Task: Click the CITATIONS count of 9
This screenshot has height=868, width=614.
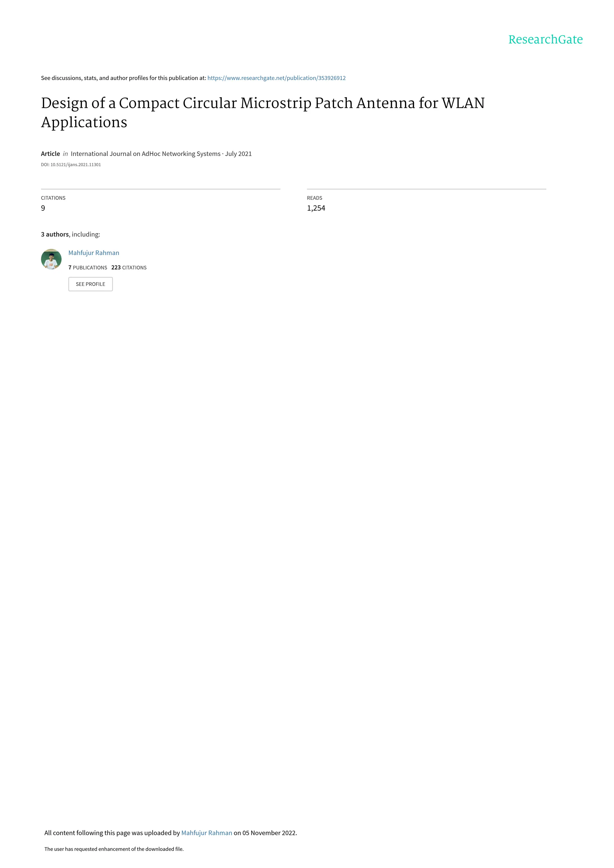Action: [43, 208]
